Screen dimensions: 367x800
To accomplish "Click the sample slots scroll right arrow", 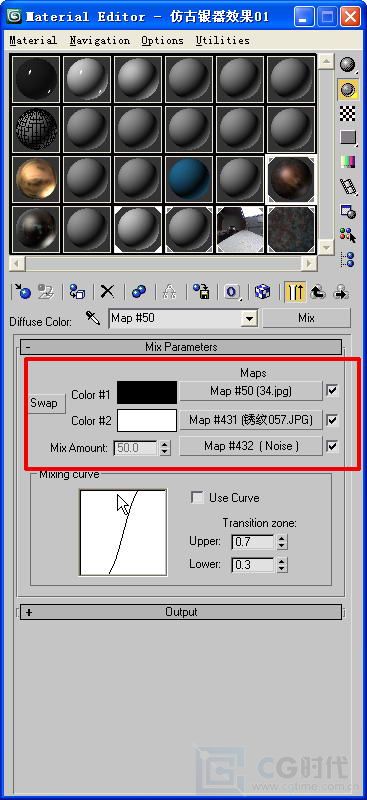I will pyautogui.click(x=309, y=263).
